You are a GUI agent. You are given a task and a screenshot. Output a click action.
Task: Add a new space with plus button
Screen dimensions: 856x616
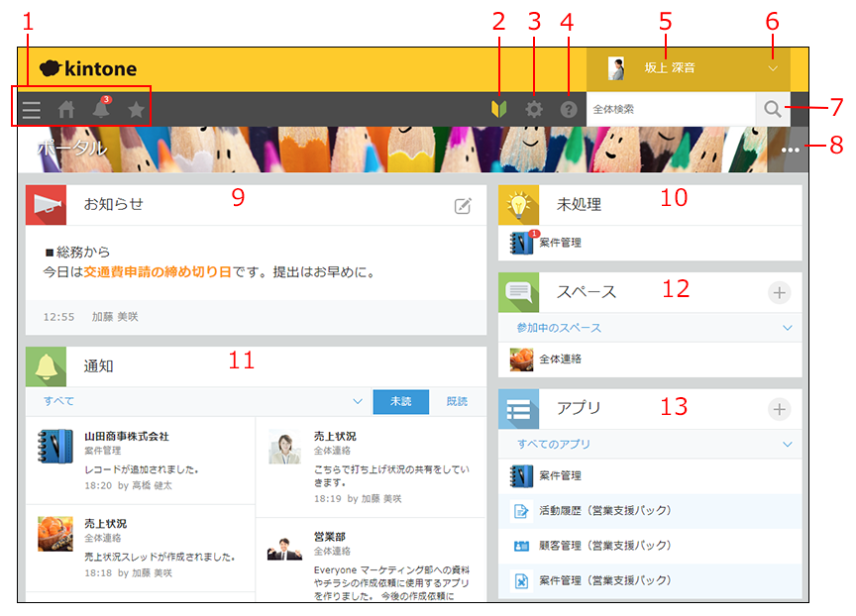[x=779, y=293]
